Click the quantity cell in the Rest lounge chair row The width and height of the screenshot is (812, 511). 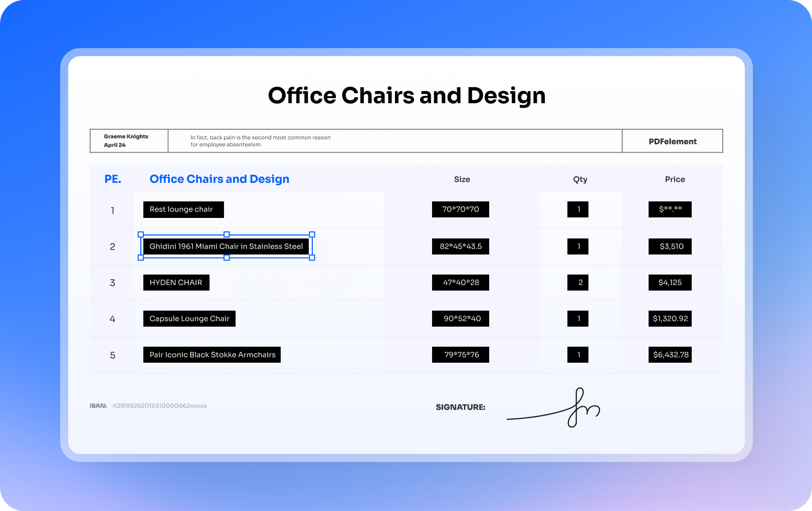(578, 209)
